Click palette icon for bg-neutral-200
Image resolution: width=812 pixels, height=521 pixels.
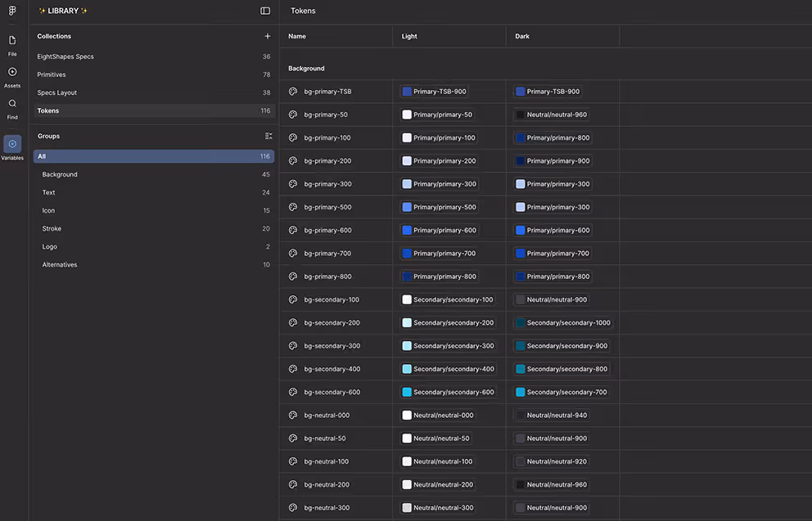point(293,484)
